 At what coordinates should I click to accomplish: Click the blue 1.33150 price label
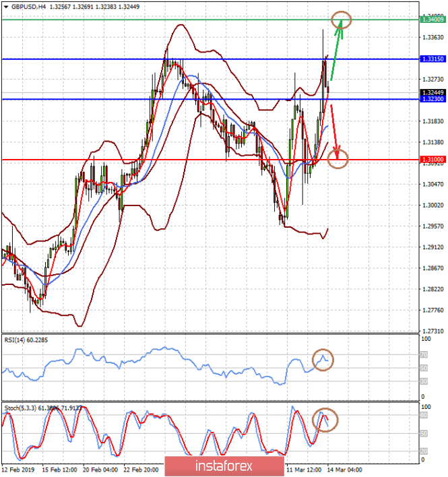(433, 59)
